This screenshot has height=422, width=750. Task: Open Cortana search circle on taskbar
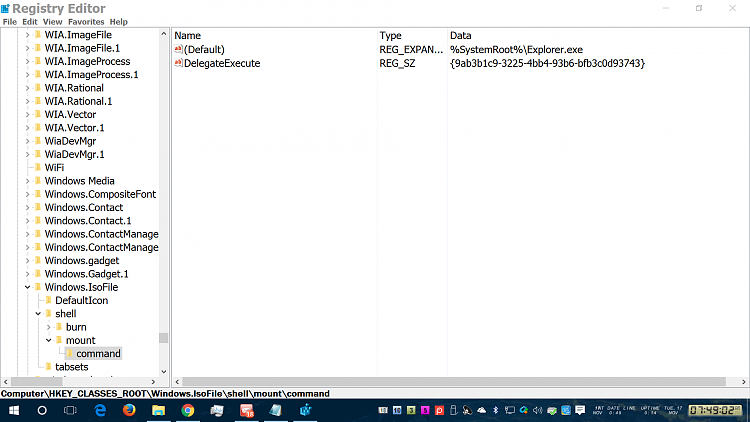coord(42,411)
